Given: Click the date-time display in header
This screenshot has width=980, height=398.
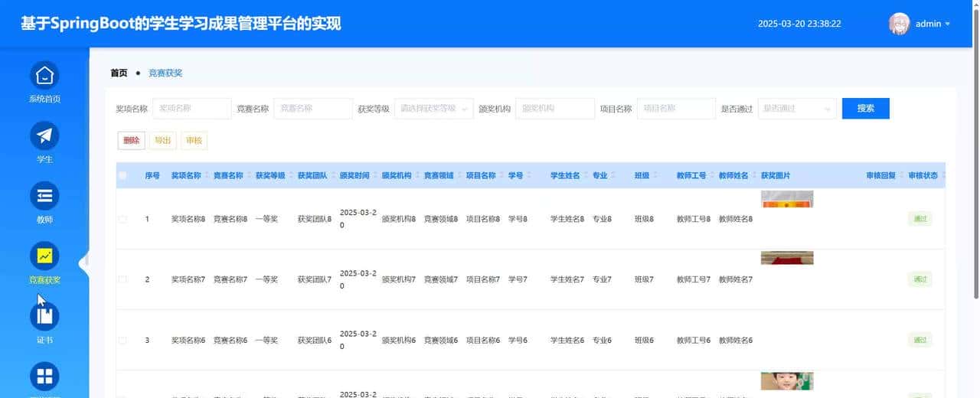Looking at the screenshot, I should 799,24.
